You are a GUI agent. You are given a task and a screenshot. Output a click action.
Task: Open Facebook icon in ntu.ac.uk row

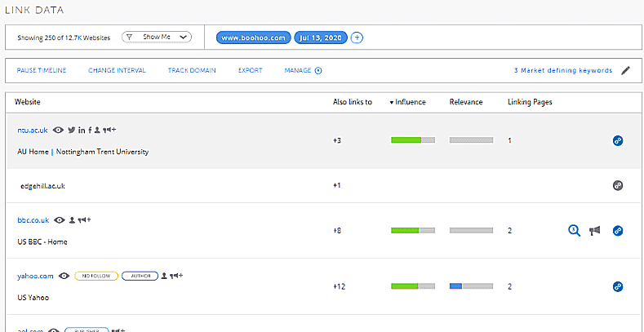90,130
